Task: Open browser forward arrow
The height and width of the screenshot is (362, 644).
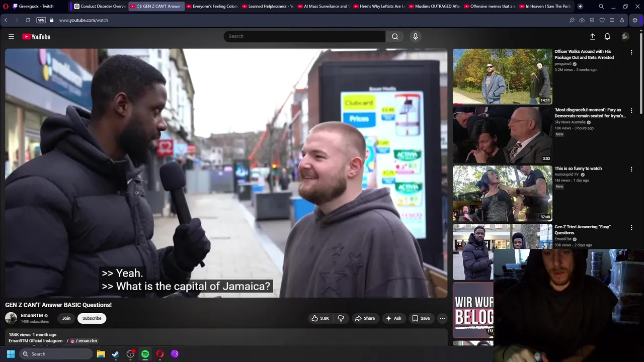Action: [x=17, y=20]
